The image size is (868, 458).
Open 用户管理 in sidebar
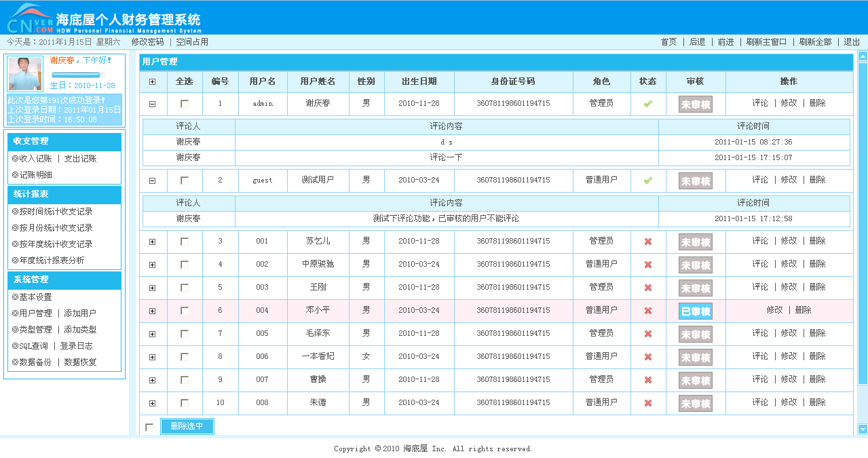(35, 313)
